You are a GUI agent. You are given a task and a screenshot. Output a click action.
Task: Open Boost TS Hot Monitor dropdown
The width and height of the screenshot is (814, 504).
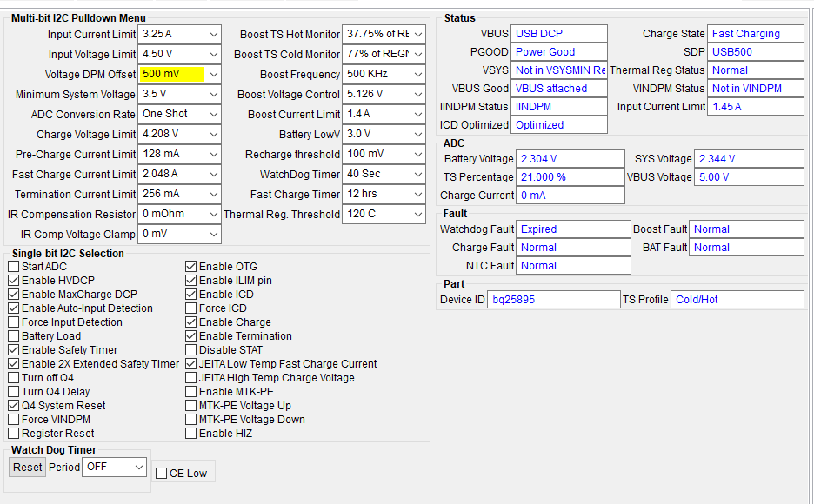point(384,34)
